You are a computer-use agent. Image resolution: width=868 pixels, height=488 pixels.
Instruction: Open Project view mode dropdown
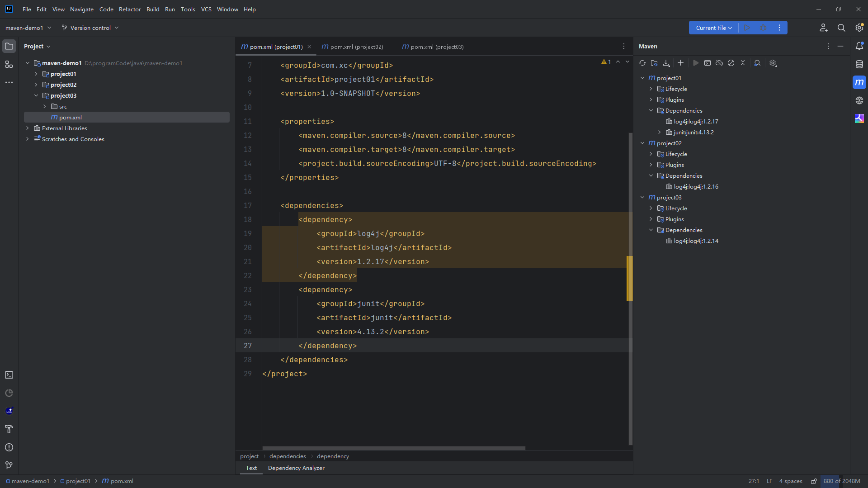click(x=37, y=47)
